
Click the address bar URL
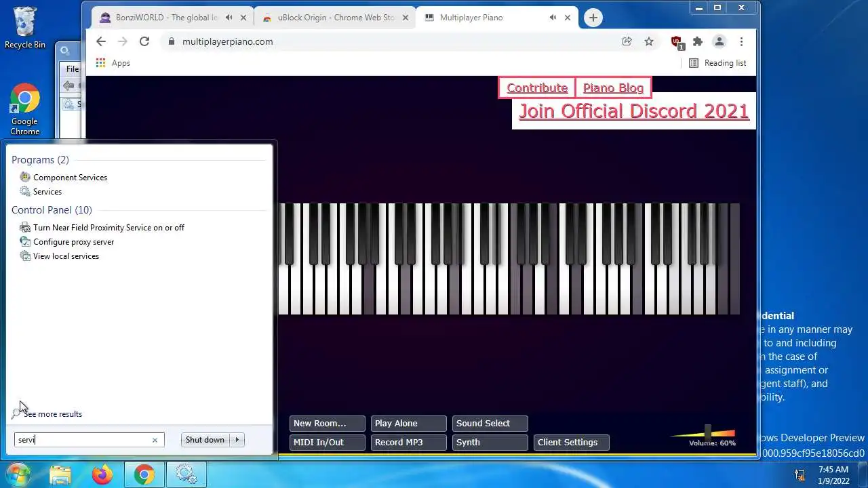click(x=228, y=41)
